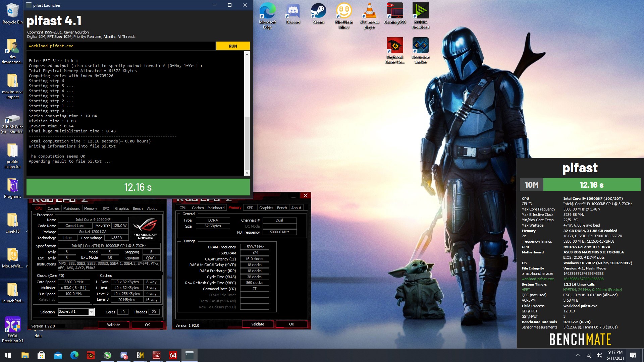
Task: Select the Recycle Bin icon
Action: tap(12, 13)
